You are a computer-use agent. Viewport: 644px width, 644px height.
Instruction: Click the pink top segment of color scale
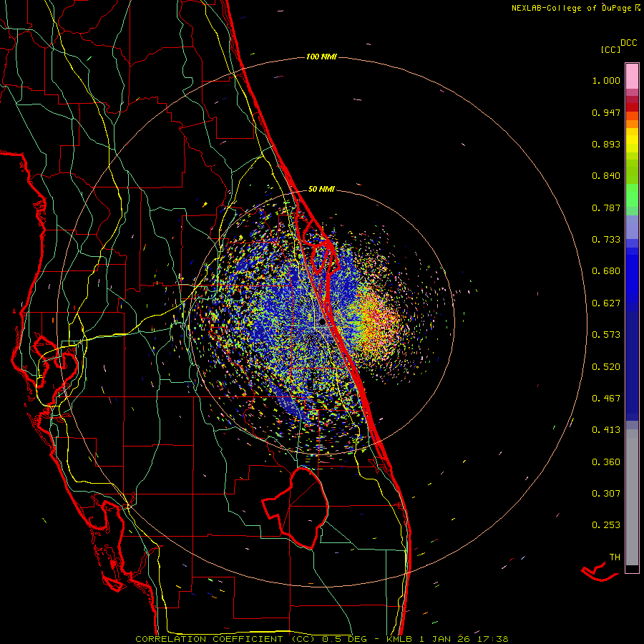click(x=632, y=77)
